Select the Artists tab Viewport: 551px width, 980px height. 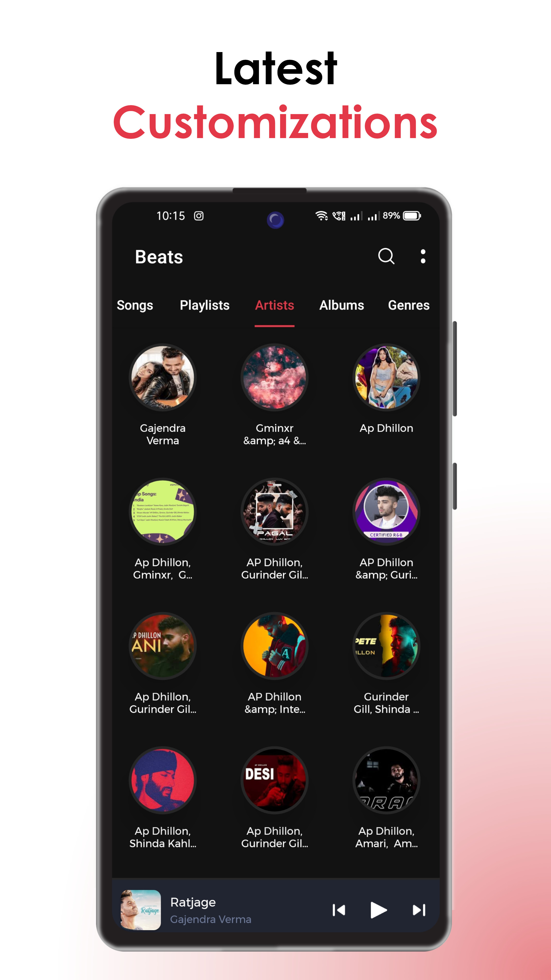(x=275, y=305)
